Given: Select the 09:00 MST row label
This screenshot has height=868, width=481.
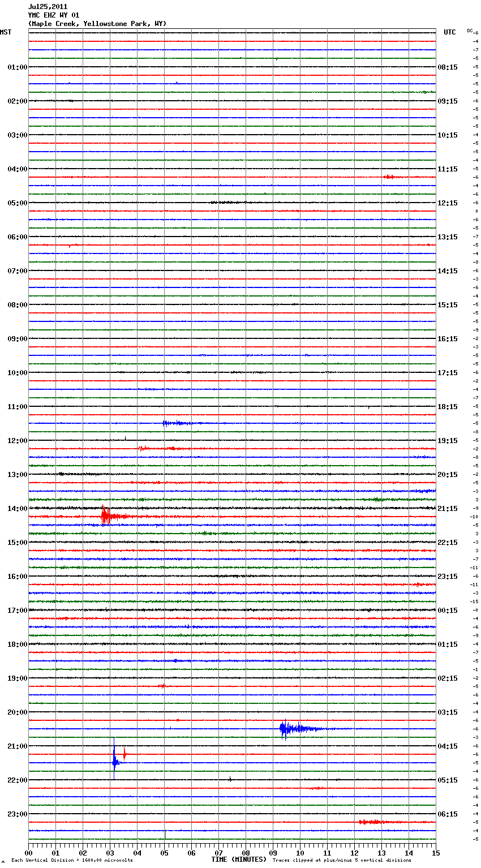Looking at the screenshot, I should (x=17, y=339).
